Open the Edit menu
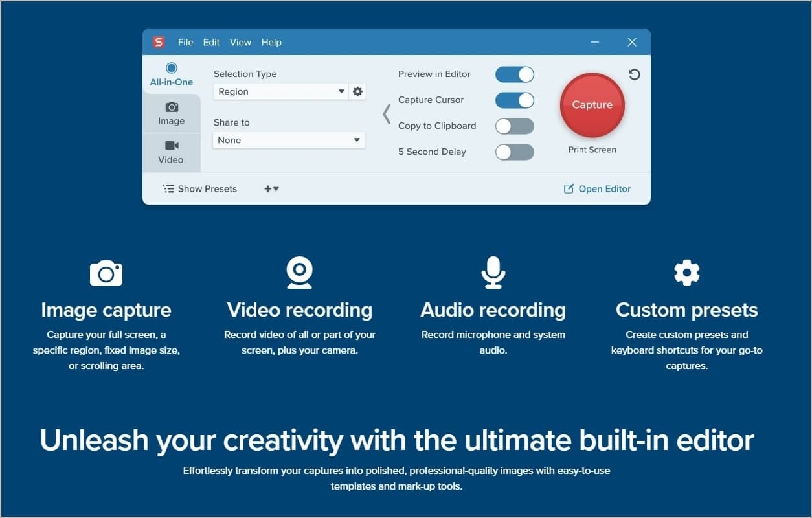 tap(211, 42)
